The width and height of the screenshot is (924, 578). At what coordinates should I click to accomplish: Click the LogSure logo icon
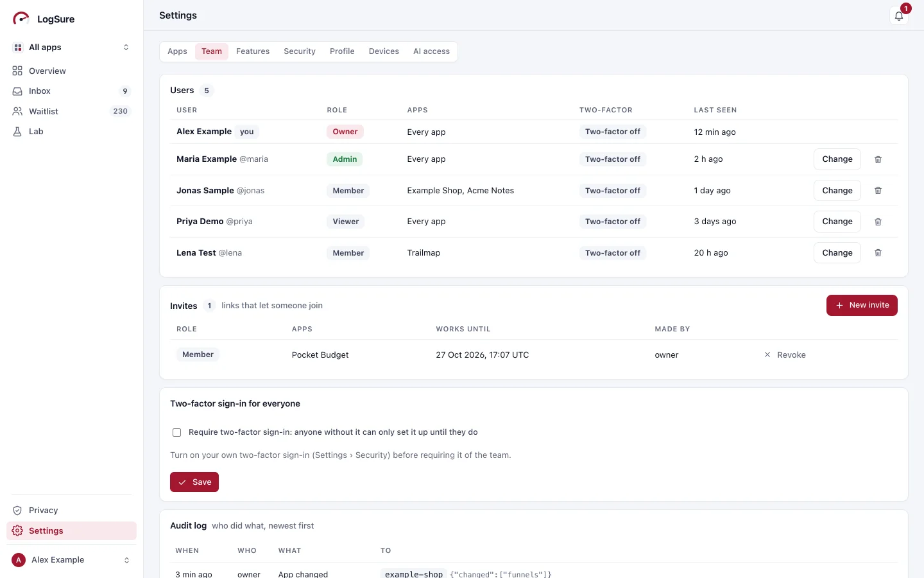[x=21, y=19]
